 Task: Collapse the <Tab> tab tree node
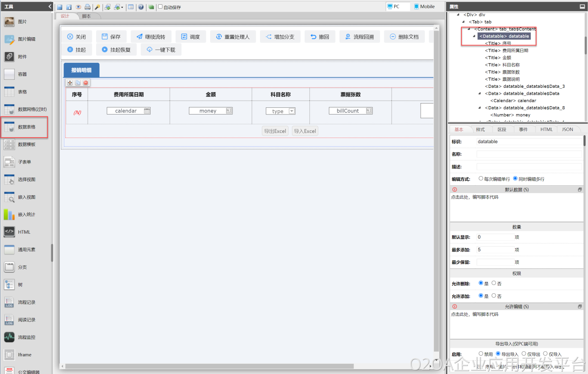tap(463, 22)
